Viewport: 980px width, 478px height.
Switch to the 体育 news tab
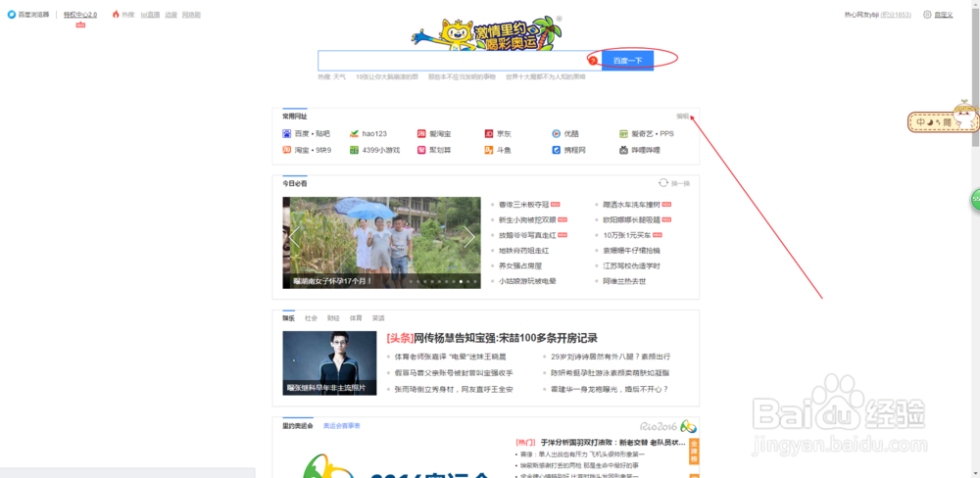click(356, 318)
